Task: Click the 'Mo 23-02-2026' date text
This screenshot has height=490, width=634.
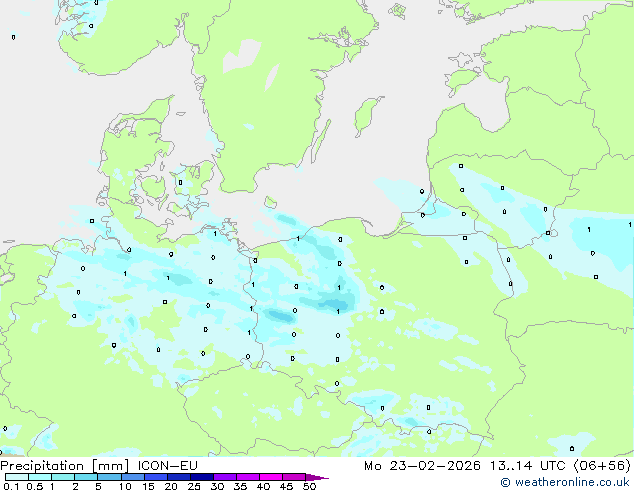Action: pyautogui.click(x=422, y=466)
